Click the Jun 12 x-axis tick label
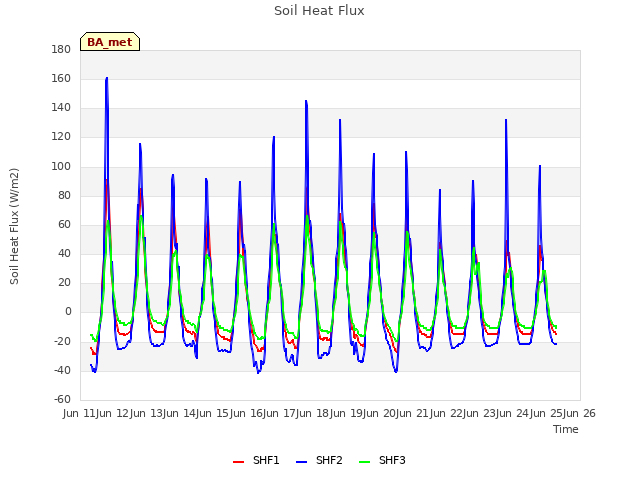This screenshot has width=640, height=480. (x=113, y=413)
